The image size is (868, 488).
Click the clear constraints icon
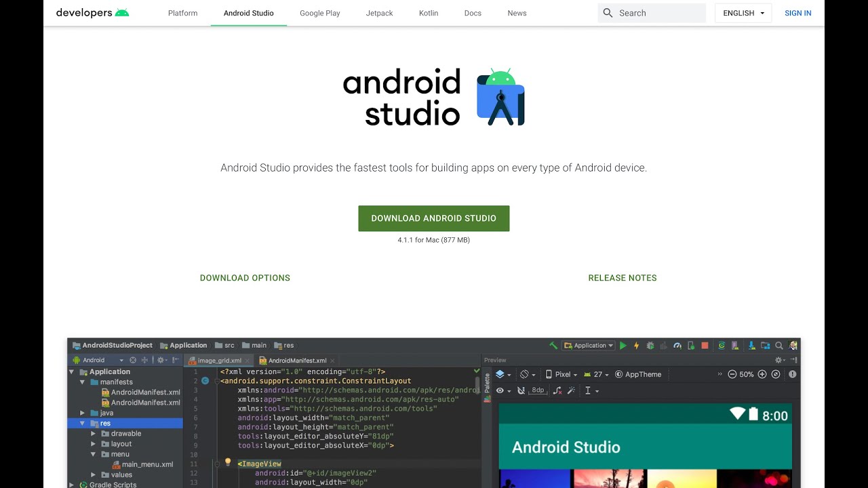point(557,391)
